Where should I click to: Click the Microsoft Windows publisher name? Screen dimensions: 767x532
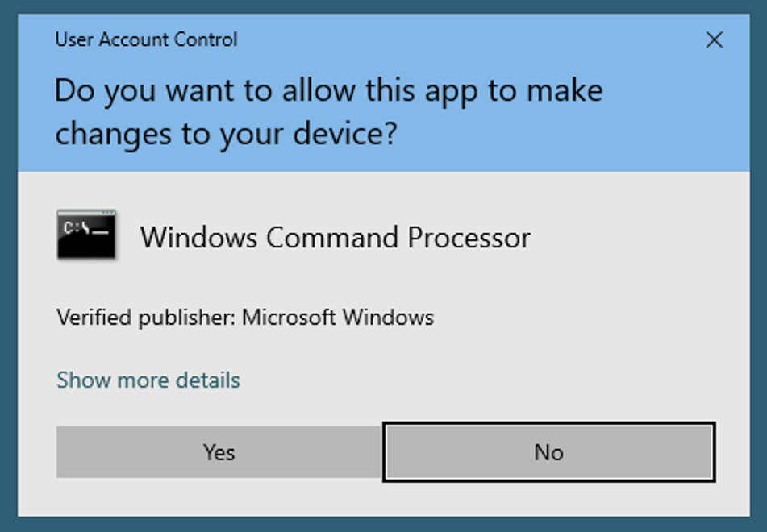point(338,318)
